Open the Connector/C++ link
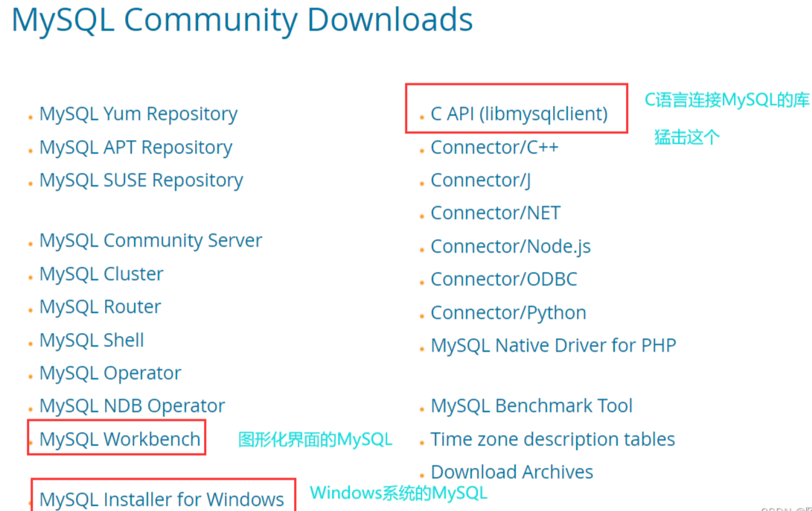 click(x=494, y=147)
